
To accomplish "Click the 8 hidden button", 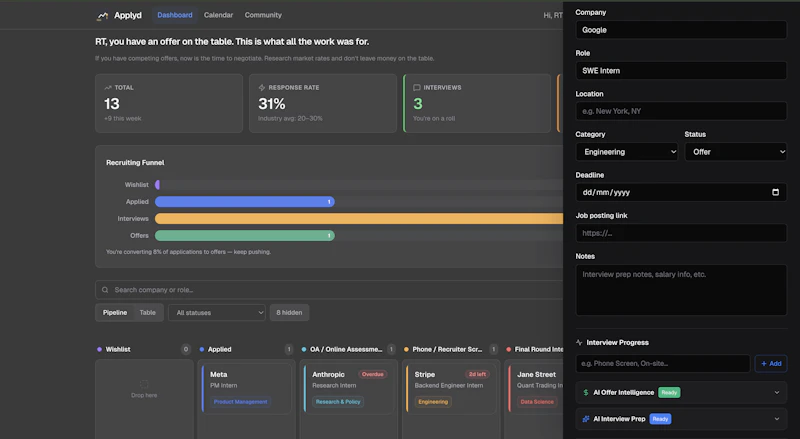I will point(289,312).
